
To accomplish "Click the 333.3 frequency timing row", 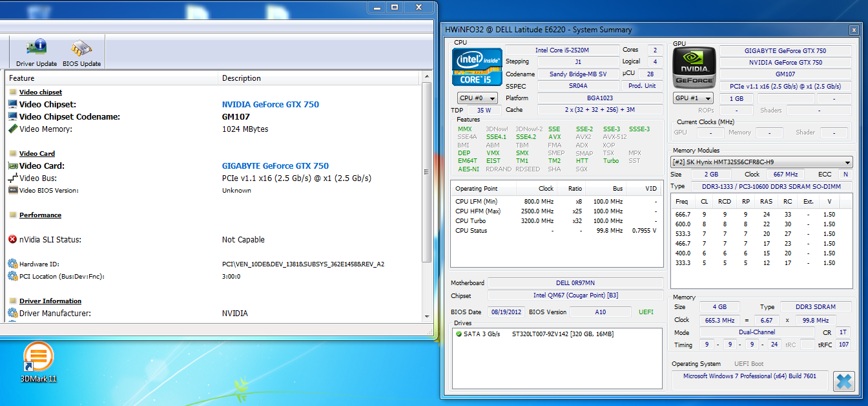I will coord(761,262).
